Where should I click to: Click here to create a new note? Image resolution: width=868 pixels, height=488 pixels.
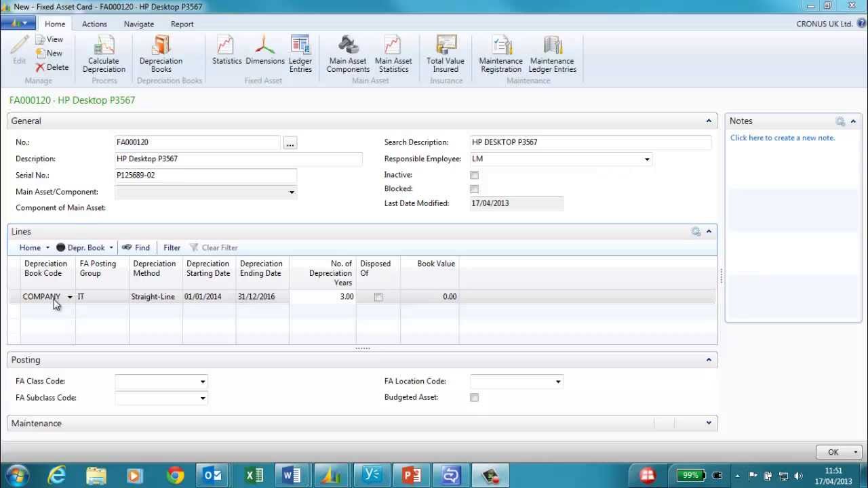click(x=783, y=138)
